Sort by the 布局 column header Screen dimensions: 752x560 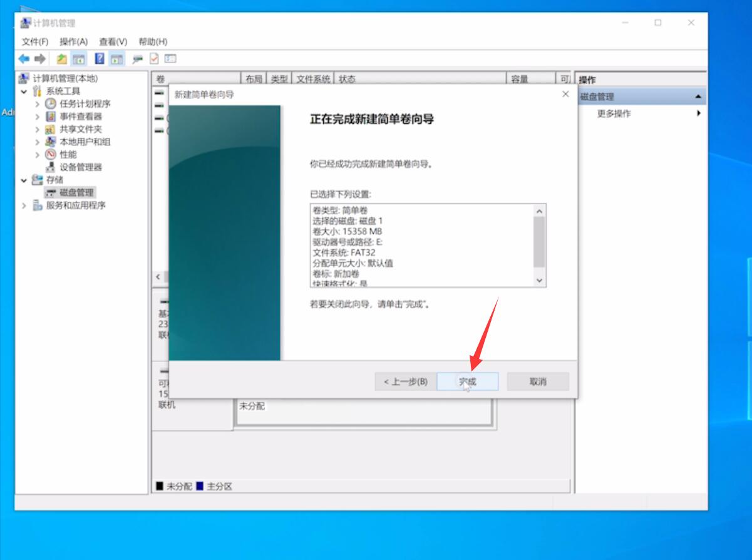point(254,79)
